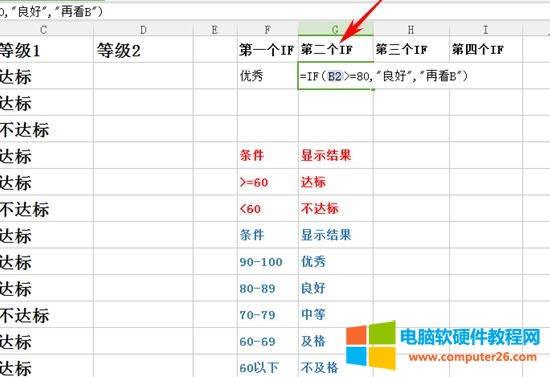Image resolution: width=550 pixels, height=377 pixels.
Task: Select column D header
Action: click(143, 30)
